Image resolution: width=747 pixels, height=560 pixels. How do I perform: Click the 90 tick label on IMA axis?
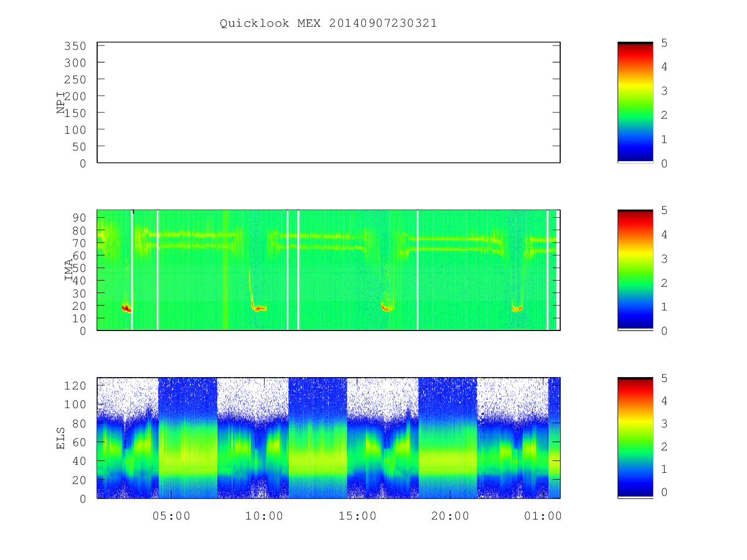point(79,218)
